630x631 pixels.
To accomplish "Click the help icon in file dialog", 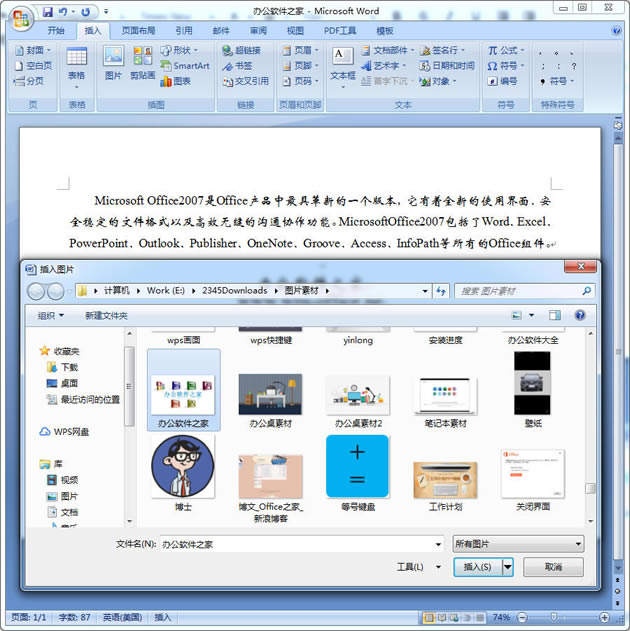I will [579, 315].
